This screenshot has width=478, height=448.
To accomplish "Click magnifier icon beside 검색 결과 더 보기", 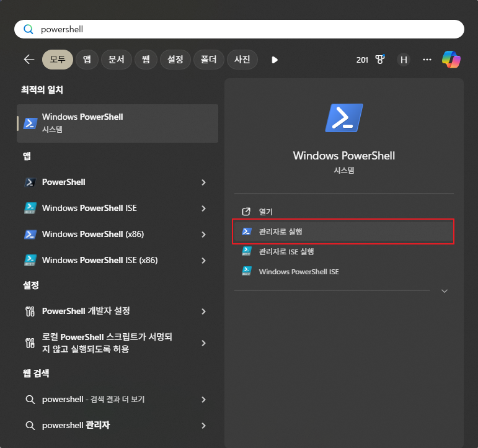I will pos(30,400).
